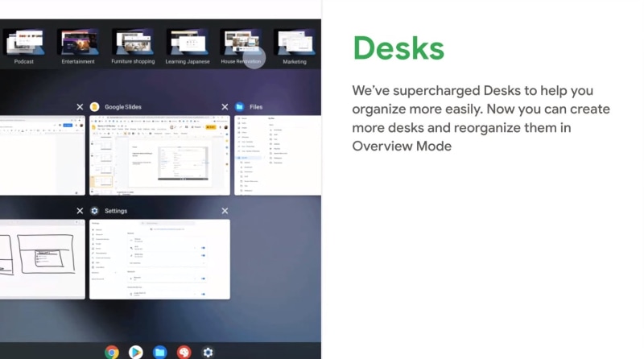Select the sketch drawing window preview
The height and width of the screenshot is (359, 644).
43,259
